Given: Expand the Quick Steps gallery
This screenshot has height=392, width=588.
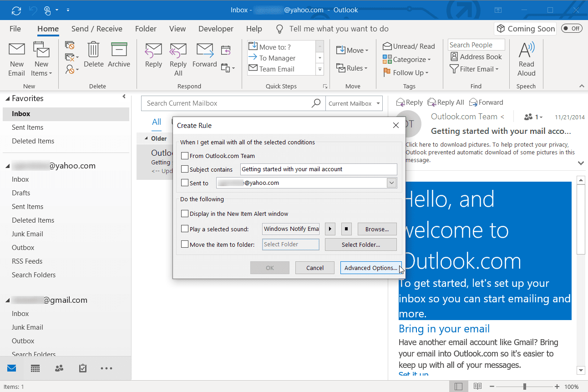Looking at the screenshot, I should click(x=320, y=70).
